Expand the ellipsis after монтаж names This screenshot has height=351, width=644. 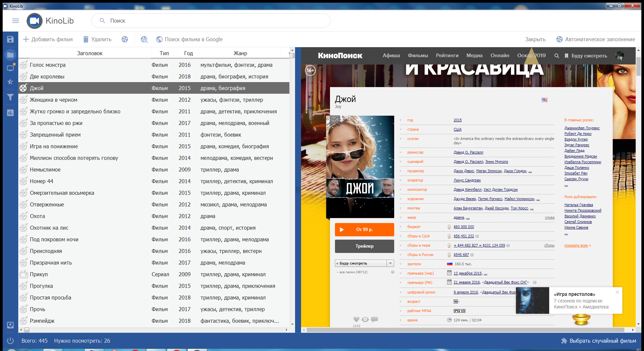(x=532, y=208)
